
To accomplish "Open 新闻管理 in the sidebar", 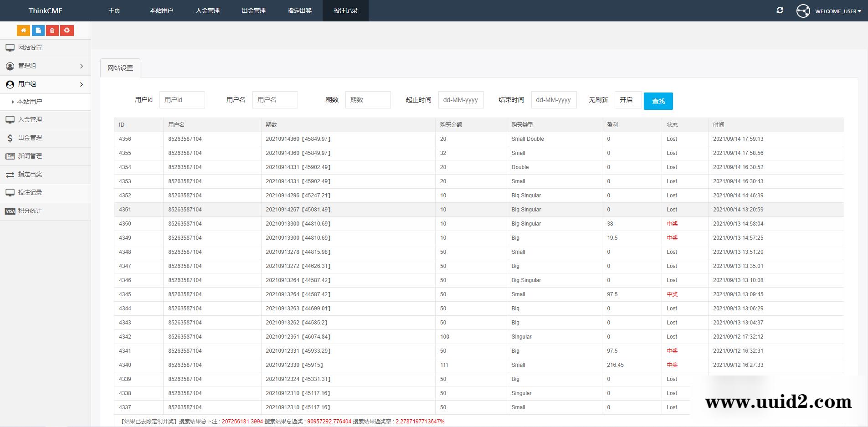I will click(30, 156).
